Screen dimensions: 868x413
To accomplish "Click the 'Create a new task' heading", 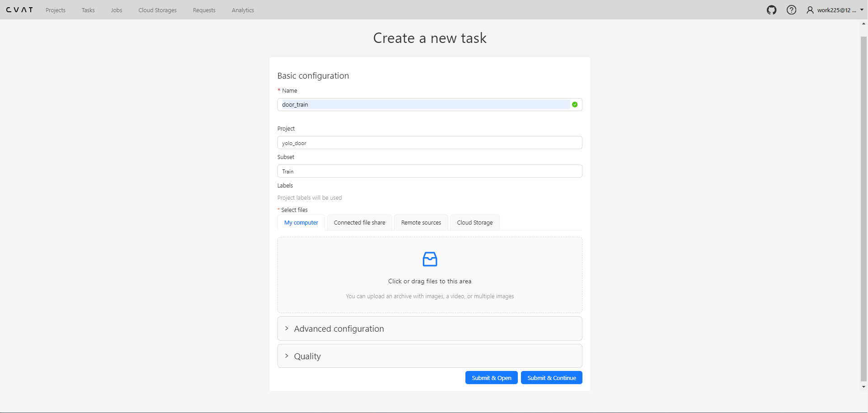I will (430, 38).
